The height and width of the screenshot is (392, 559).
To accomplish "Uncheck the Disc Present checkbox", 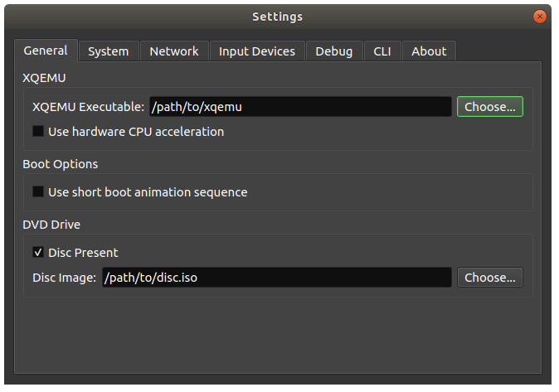I will tap(38, 252).
